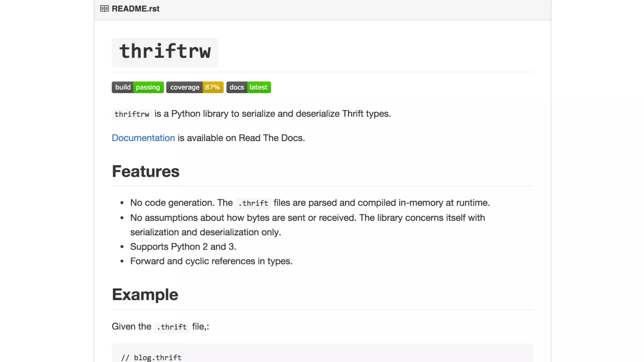This screenshot has height=362, width=644.
Task: Click the README book icon
Action: [x=104, y=9]
